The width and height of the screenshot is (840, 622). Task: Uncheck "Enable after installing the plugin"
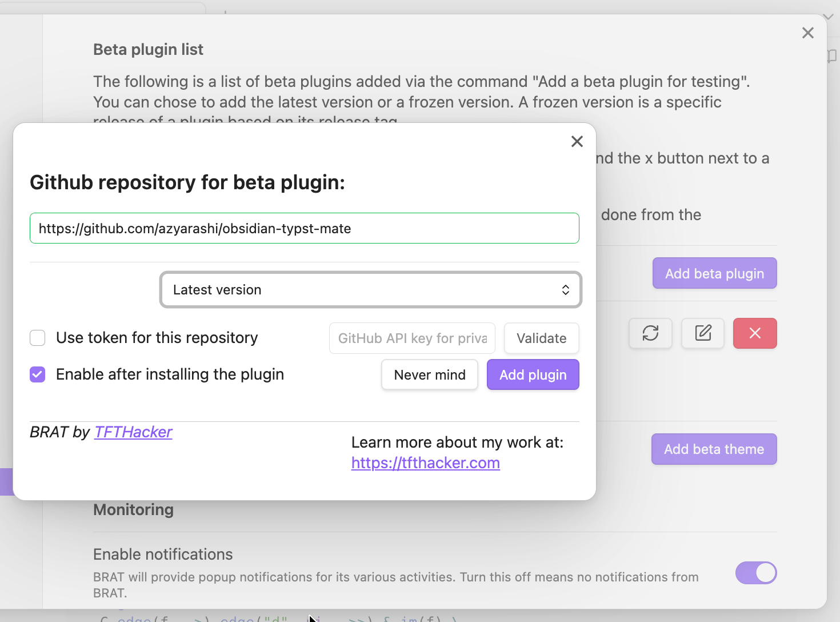[37, 374]
